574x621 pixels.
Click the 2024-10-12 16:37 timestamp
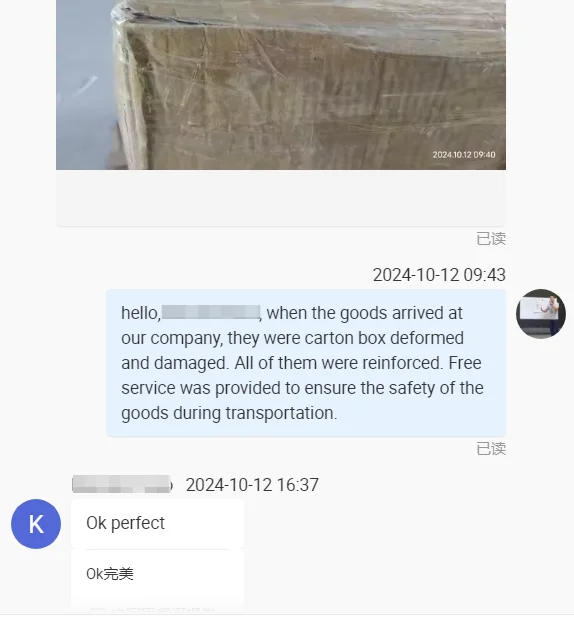click(252, 485)
